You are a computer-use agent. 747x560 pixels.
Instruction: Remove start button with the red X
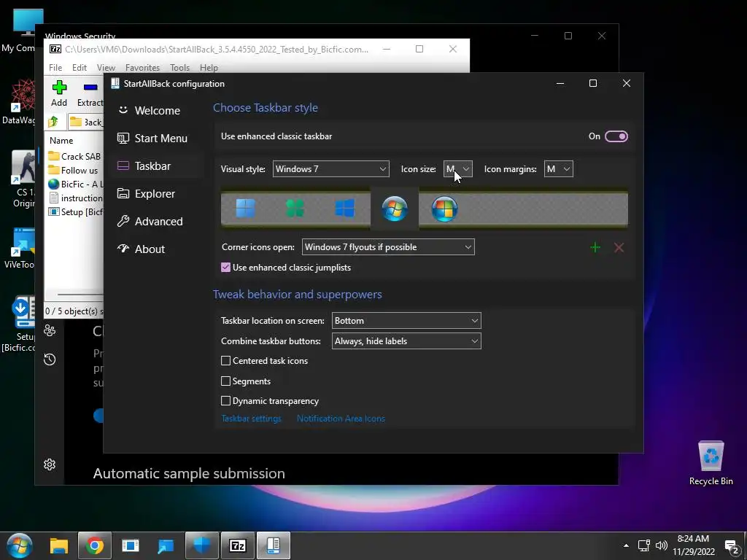coord(619,247)
